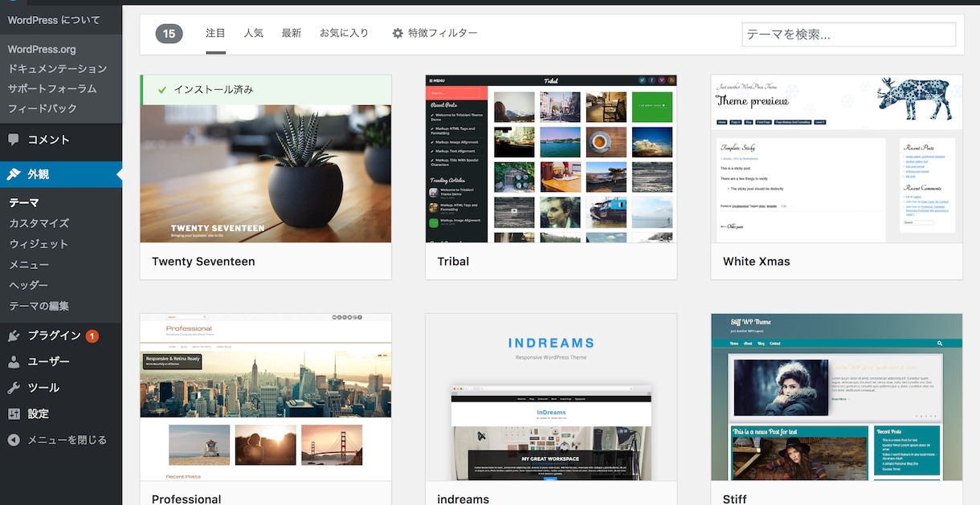This screenshot has width=980, height=505.
Task: Click the 外観 paintbrush icon
Action: (x=14, y=174)
